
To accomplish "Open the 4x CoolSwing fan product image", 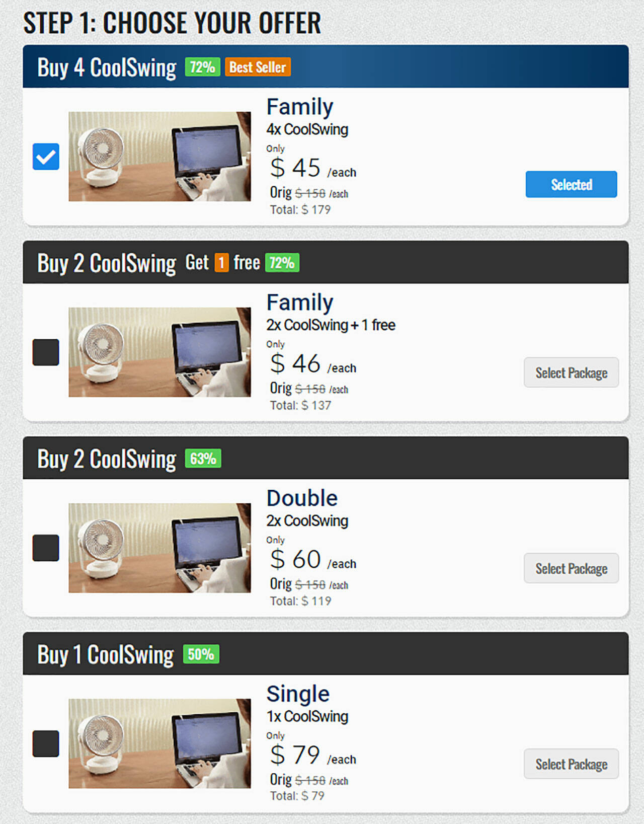I will (x=159, y=157).
